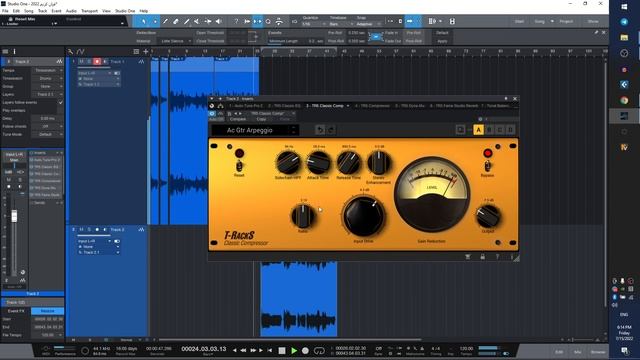Open the Start page button

coord(519,21)
